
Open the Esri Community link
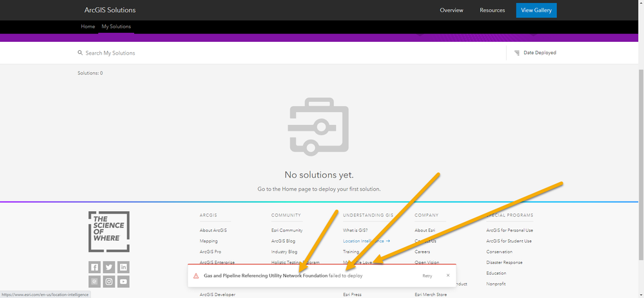287,230
